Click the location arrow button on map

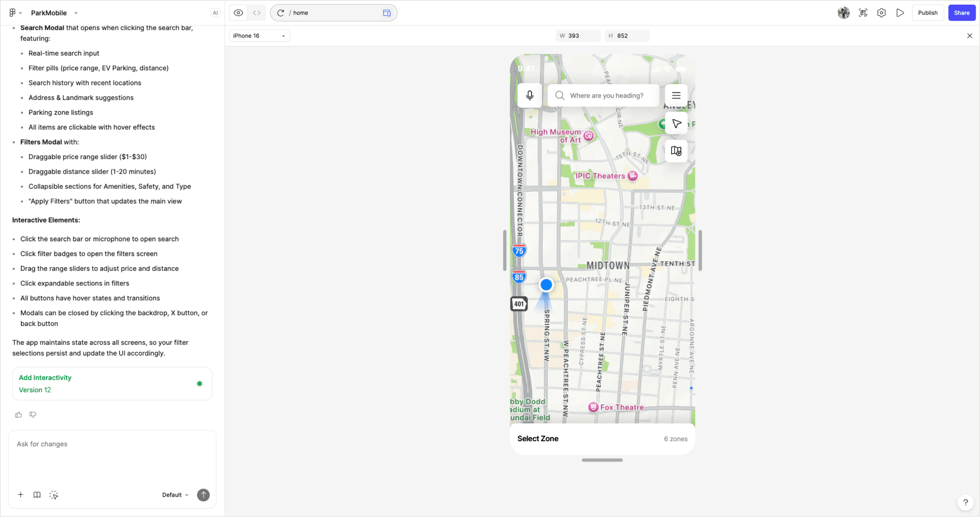[676, 123]
